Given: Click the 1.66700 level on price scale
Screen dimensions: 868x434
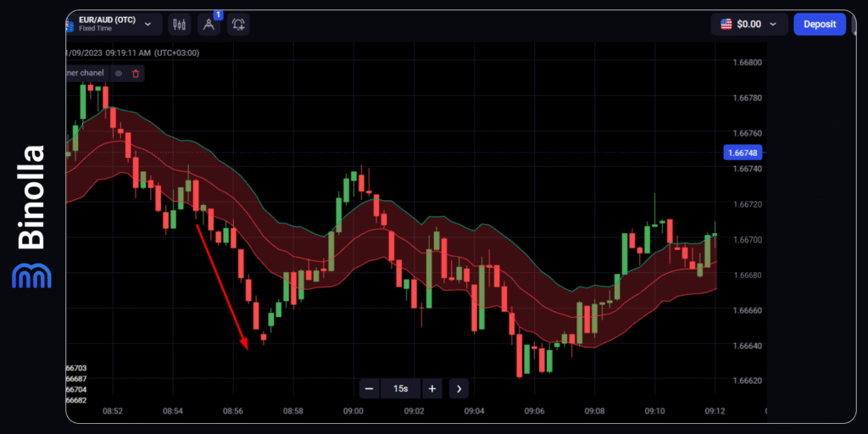Looking at the screenshot, I should (745, 240).
